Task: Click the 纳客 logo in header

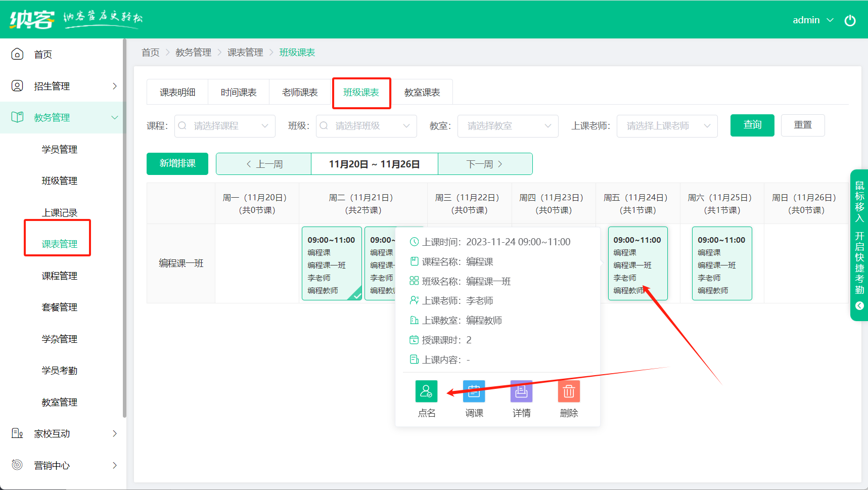Action: point(32,20)
